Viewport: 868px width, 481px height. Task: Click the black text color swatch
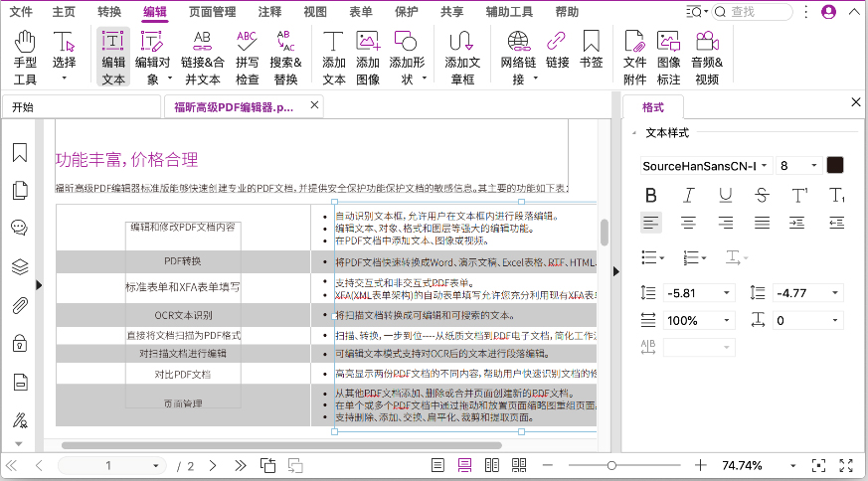[835, 165]
